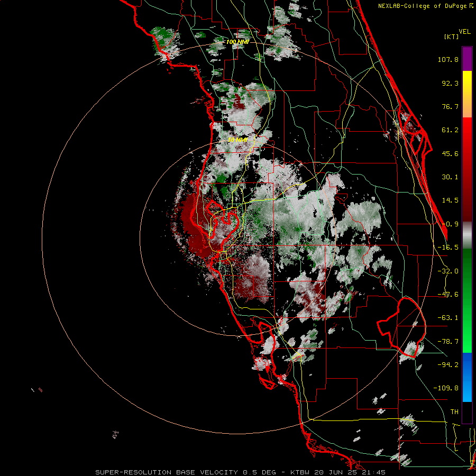The height and width of the screenshot is (476, 476).
Task: Click the -0.9 velocity scale value
Action: point(450,224)
